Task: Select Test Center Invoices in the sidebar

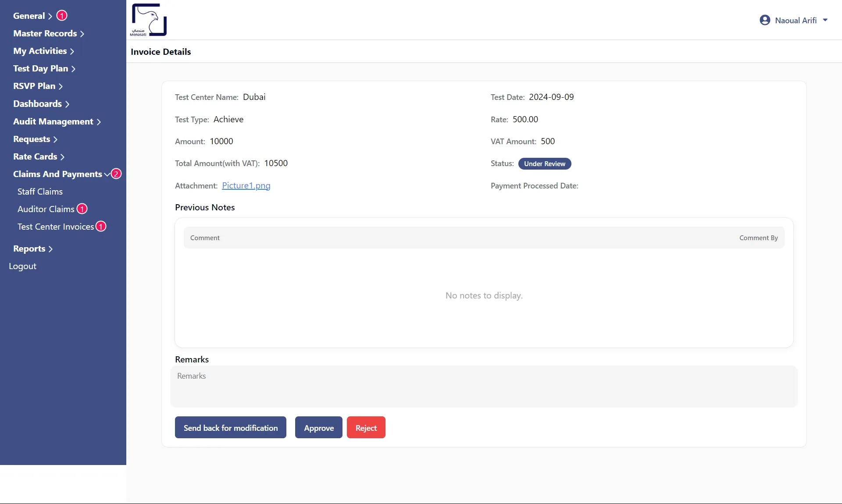Action: [x=57, y=227]
